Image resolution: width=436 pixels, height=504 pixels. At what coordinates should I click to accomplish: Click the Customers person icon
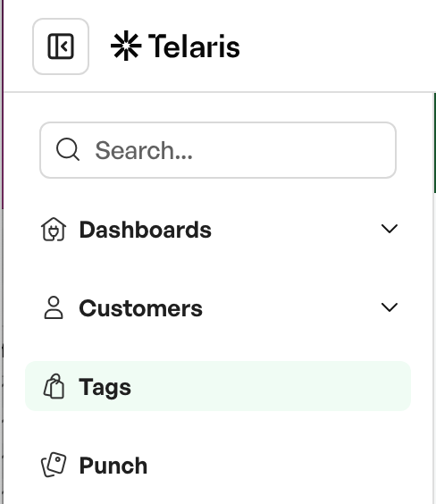coord(54,307)
